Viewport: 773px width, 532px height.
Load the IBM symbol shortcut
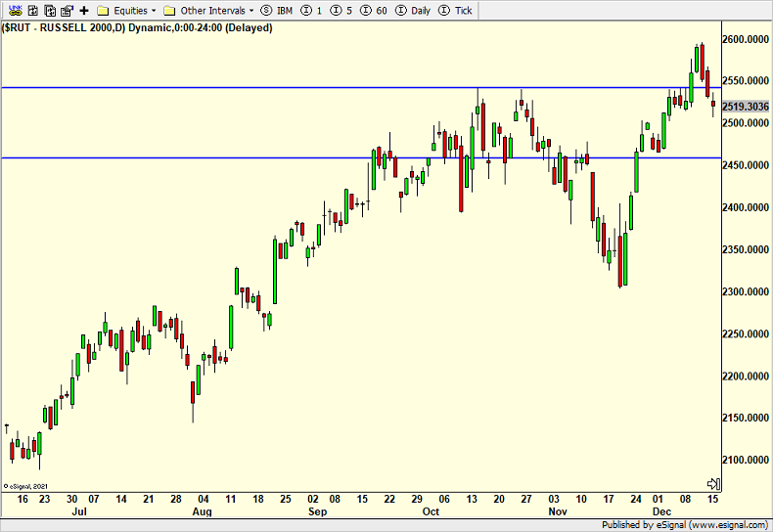(285, 11)
